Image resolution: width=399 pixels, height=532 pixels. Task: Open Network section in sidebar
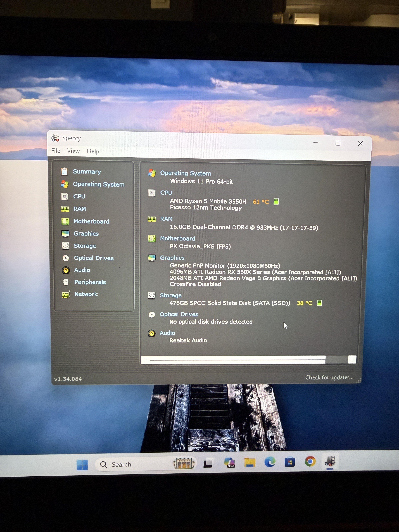pyautogui.click(x=86, y=294)
